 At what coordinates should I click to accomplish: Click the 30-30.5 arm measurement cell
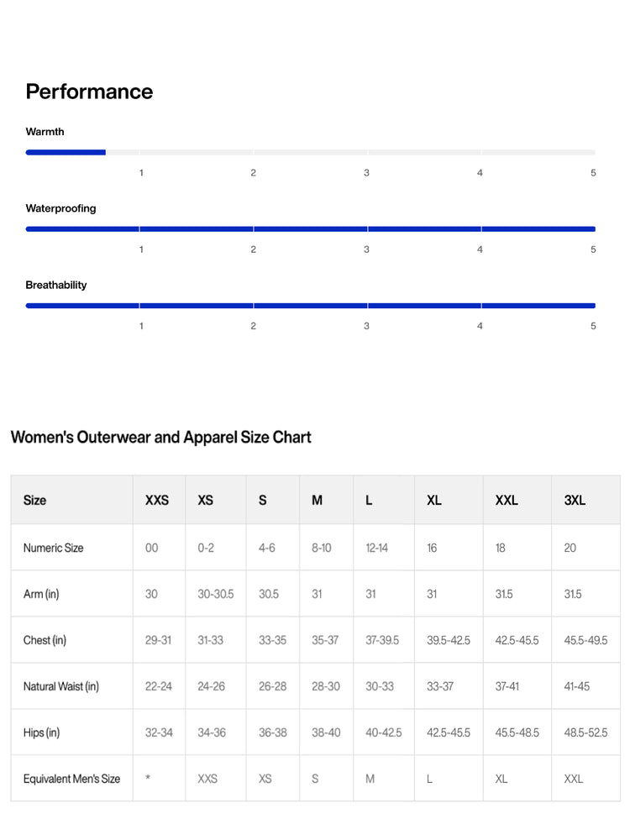pos(216,594)
